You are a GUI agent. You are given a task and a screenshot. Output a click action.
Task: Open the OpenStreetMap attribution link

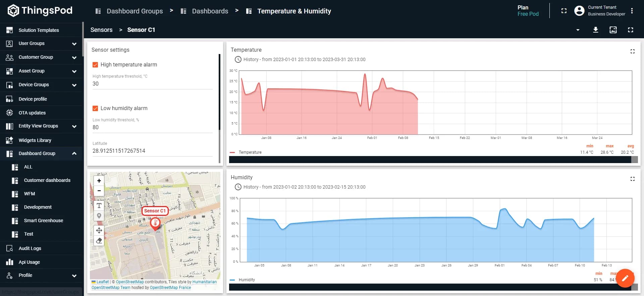tap(129, 282)
